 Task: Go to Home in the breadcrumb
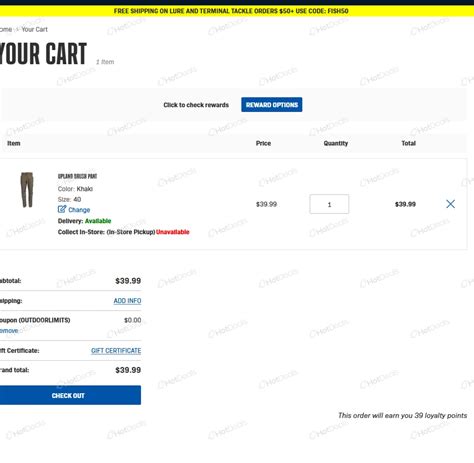(x=6, y=29)
